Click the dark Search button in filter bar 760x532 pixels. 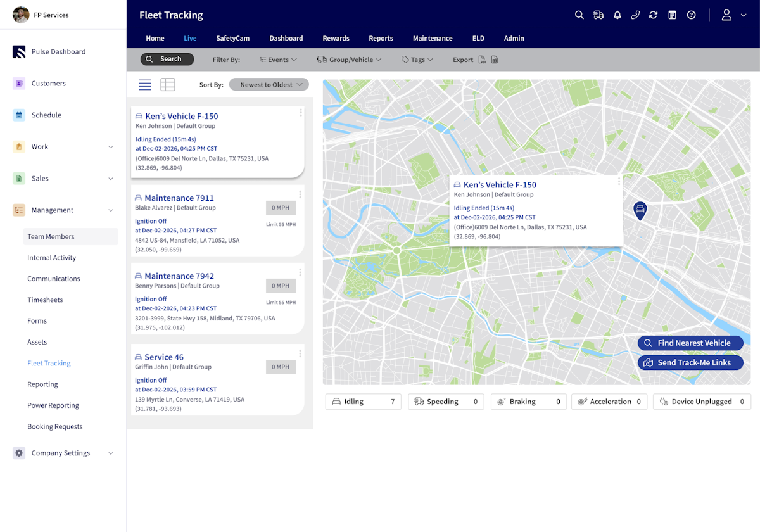(x=167, y=59)
